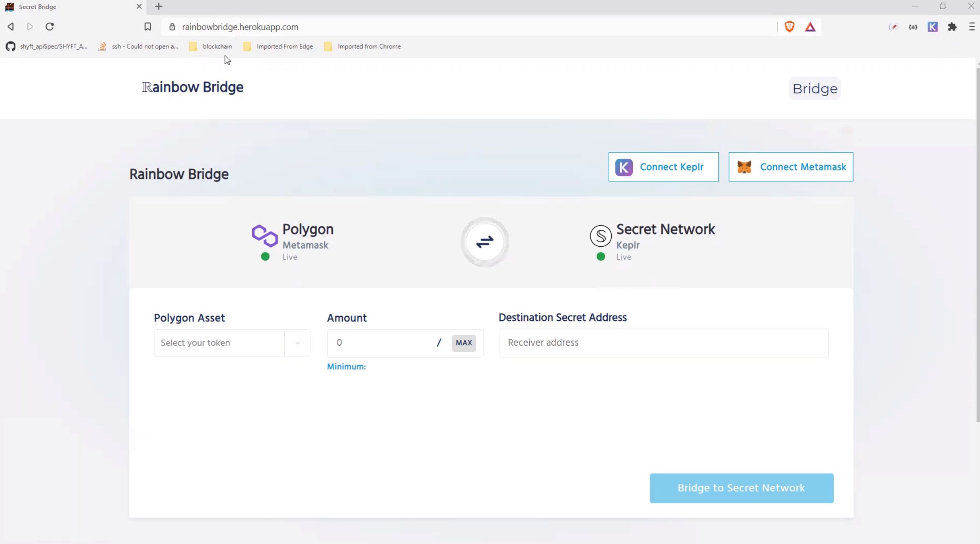
Task: Restore down the browser window
Action: tap(943, 6)
